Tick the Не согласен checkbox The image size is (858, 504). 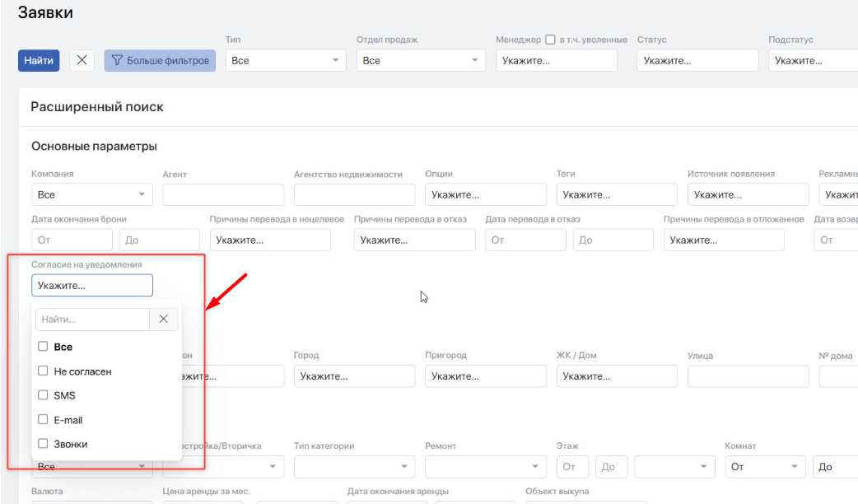click(x=43, y=371)
